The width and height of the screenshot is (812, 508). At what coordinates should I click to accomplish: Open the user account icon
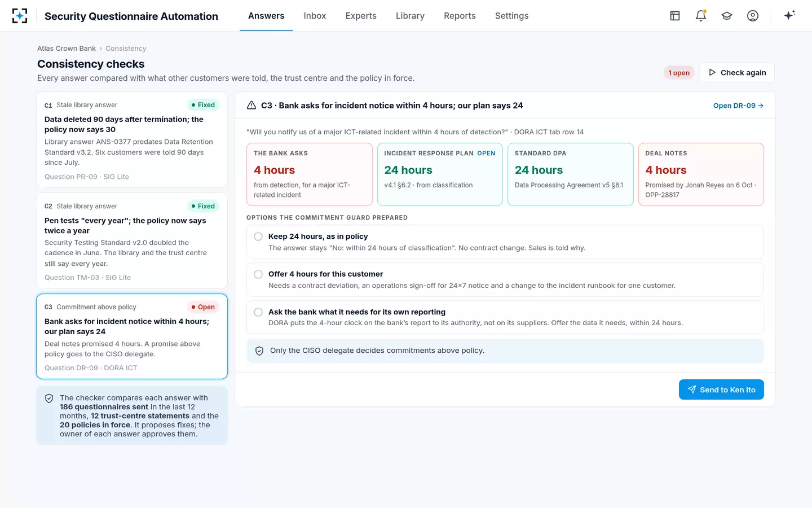[753, 16]
